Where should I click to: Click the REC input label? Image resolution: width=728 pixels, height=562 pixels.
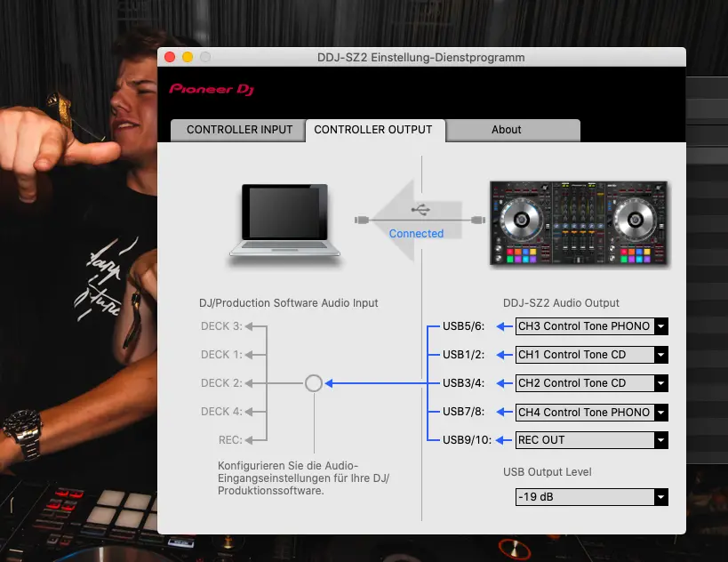pos(230,440)
